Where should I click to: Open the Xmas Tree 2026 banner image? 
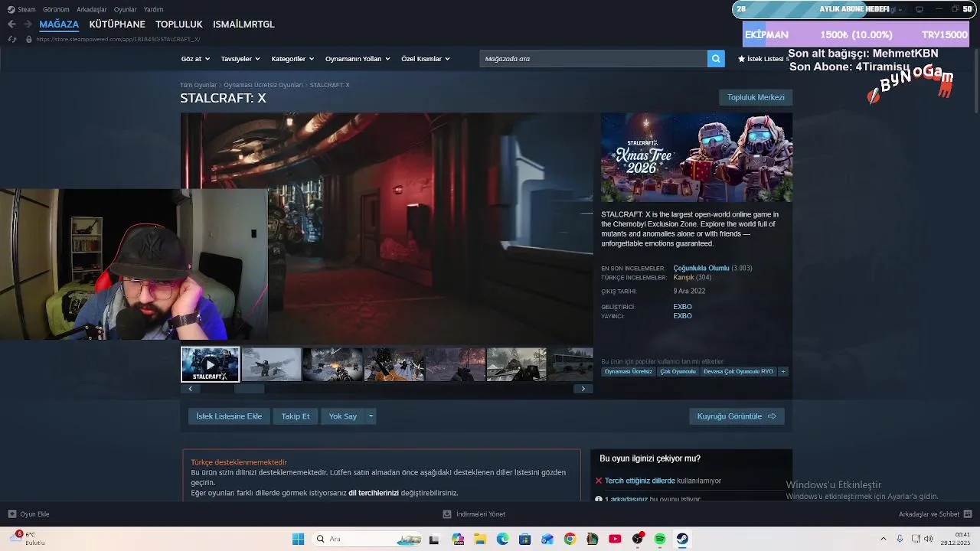tap(697, 158)
